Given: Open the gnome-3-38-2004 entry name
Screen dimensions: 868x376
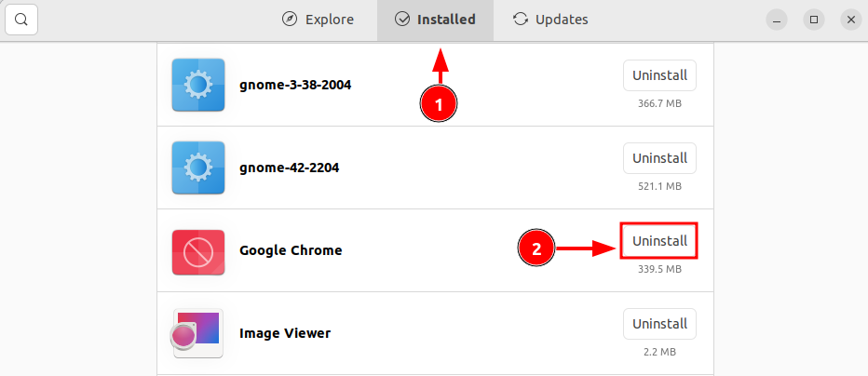Looking at the screenshot, I should (x=295, y=85).
